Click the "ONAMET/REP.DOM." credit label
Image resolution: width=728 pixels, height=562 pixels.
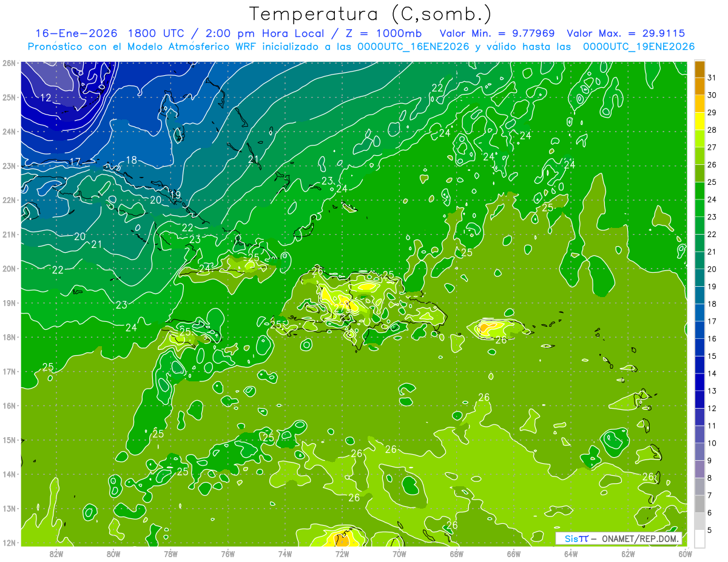(x=639, y=539)
